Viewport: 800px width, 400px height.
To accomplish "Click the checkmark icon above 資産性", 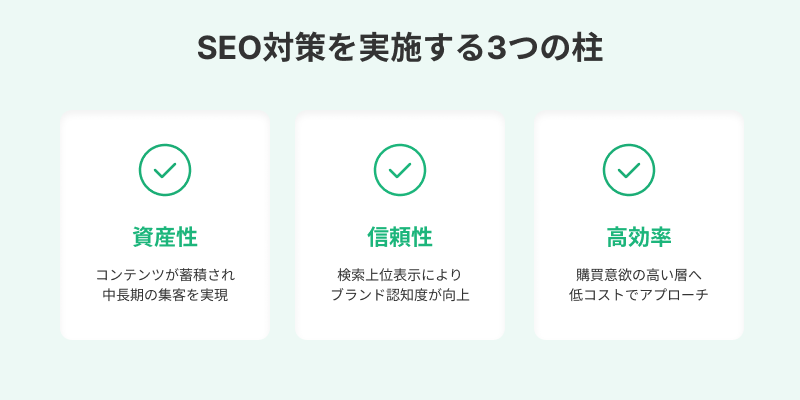I will [x=164, y=170].
